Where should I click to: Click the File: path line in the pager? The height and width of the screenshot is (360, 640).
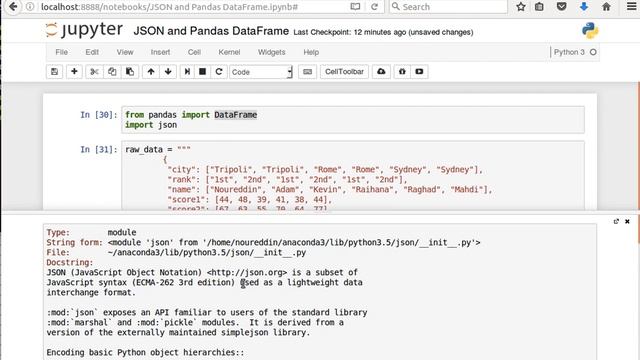click(x=176, y=253)
